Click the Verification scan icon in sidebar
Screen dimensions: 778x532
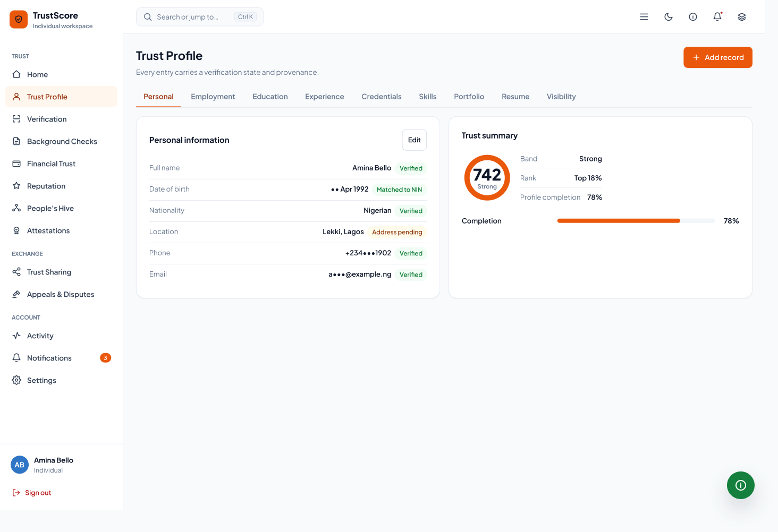pyautogui.click(x=16, y=119)
